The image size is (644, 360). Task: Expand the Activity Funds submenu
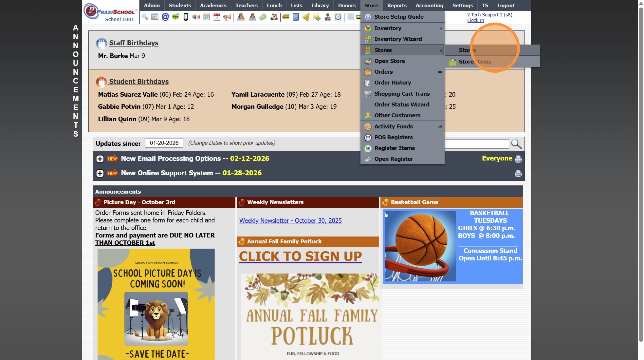click(x=440, y=127)
